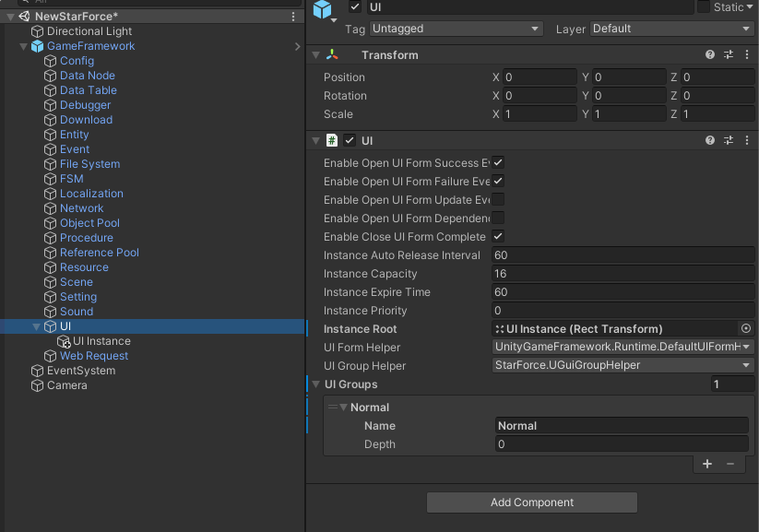The width and height of the screenshot is (759, 532).
Task: Add a new UI group with plus
Action: point(707,464)
